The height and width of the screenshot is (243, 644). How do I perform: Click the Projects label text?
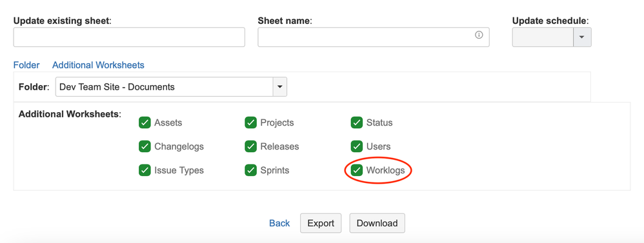[277, 122]
